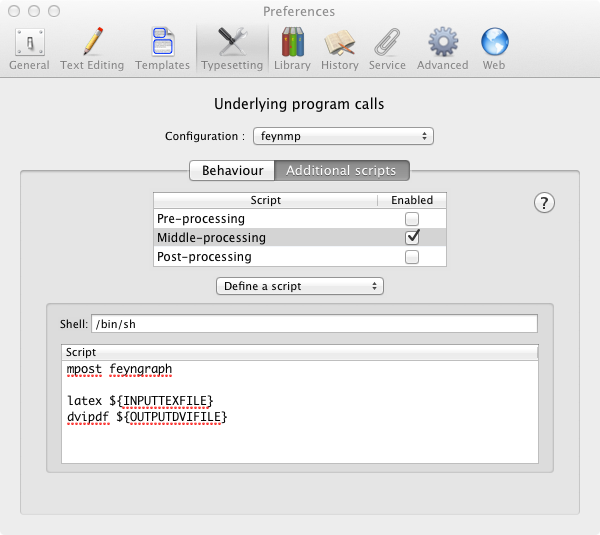Click the question mark help button
Viewport: 600px width, 535px height.
point(544,203)
